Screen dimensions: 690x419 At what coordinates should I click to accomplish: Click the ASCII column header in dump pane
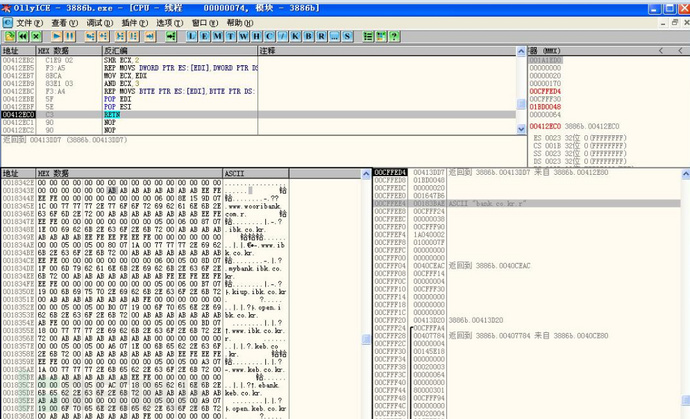256,173
